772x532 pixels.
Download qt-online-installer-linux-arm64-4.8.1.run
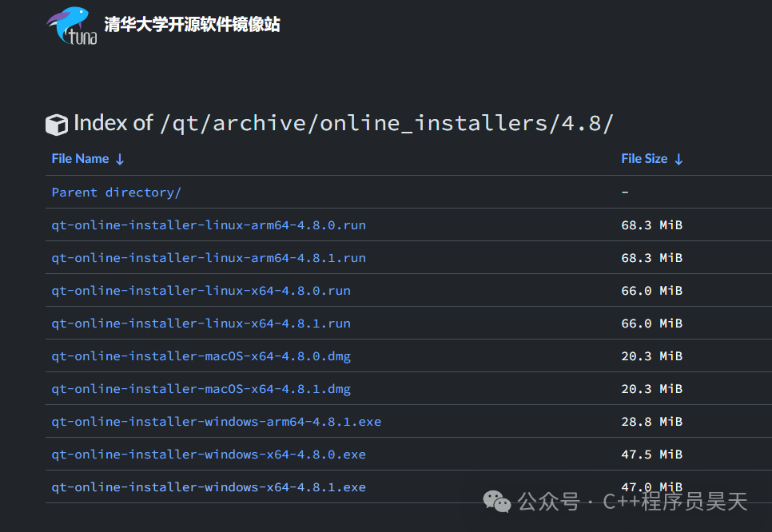(209, 257)
